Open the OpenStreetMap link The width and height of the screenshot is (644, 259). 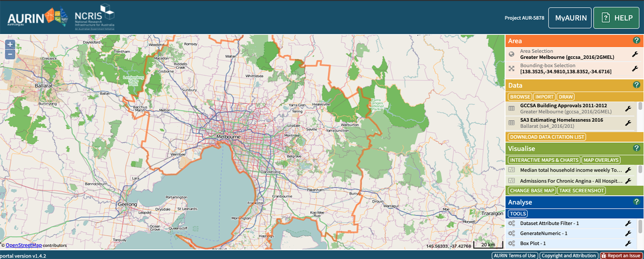pyautogui.click(x=24, y=245)
